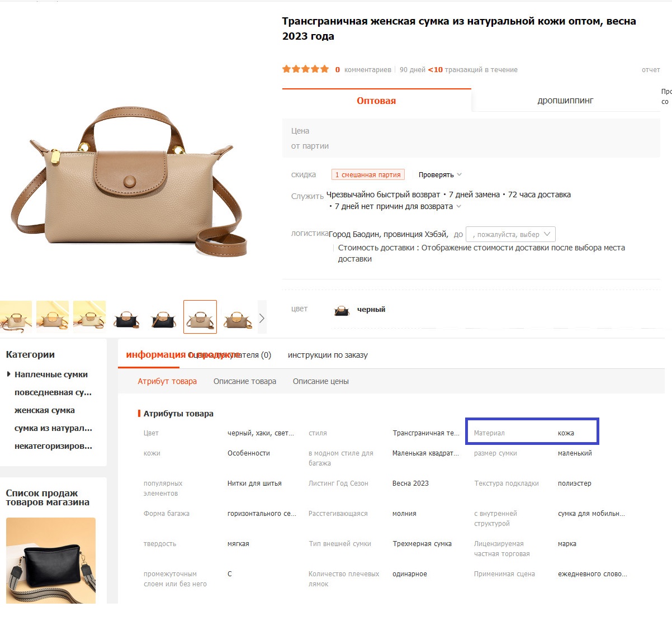Select first beige bag thumbnail
Screen dimensions: 672x626
pos(16,317)
